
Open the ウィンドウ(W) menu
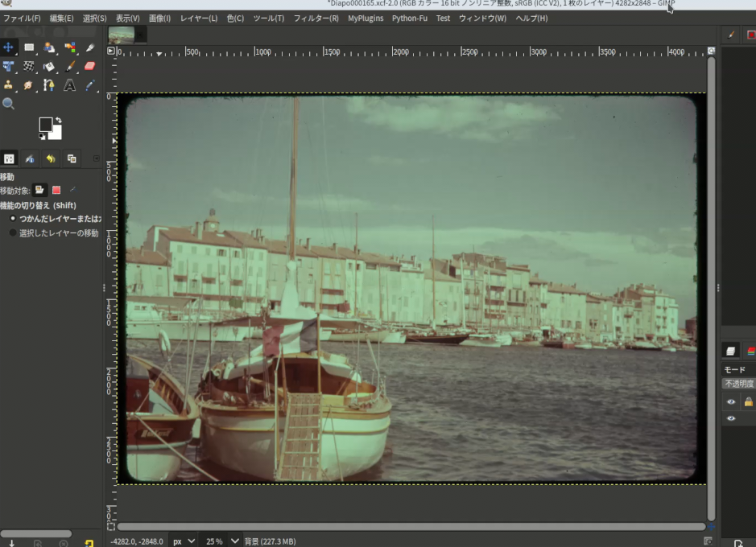click(482, 19)
